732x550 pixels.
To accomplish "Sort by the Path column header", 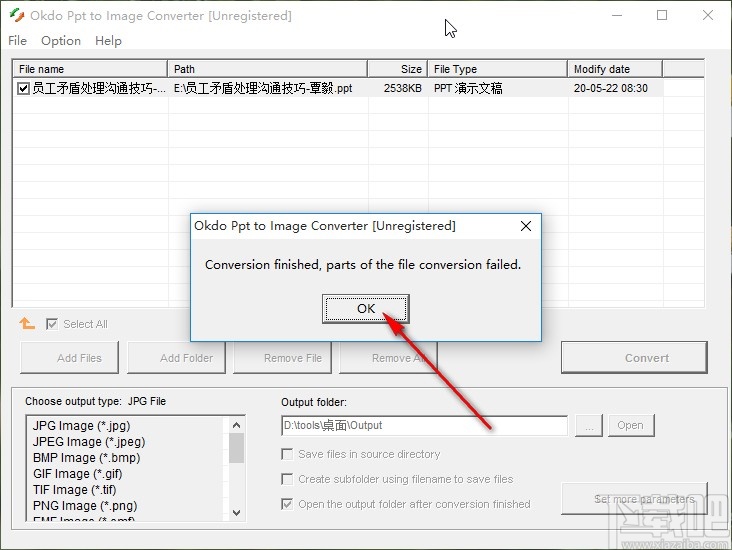I will [267, 69].
